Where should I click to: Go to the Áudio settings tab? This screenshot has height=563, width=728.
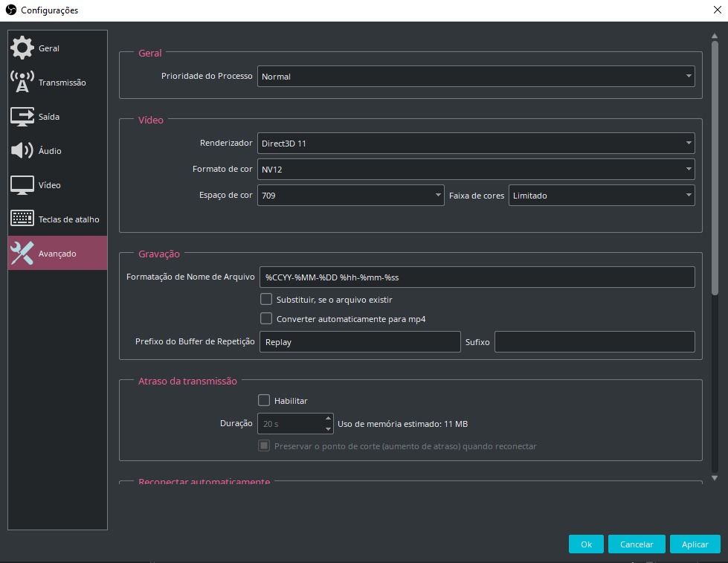(x=50, y=151)
